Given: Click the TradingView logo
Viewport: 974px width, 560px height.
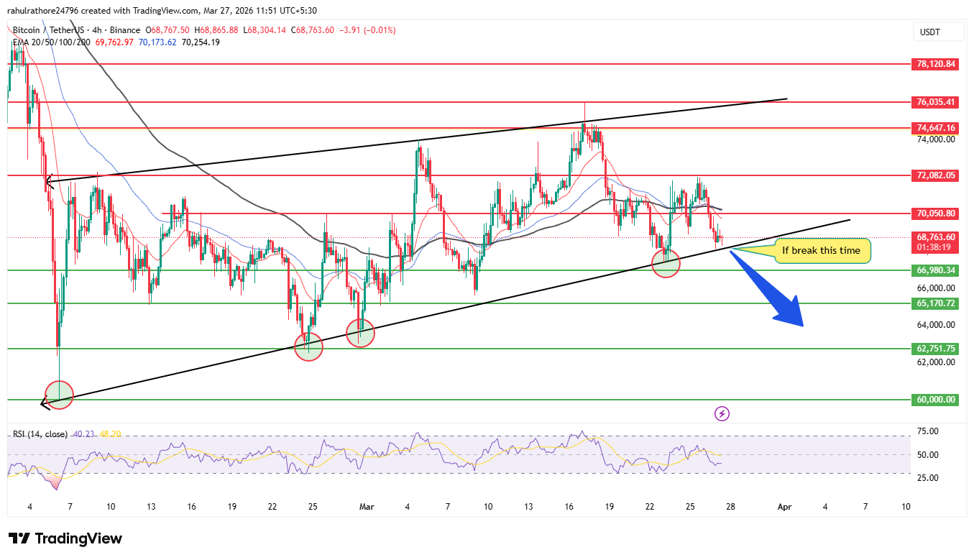Looking at the screenshot, I should pyautogui.click(x=65, y=538).
